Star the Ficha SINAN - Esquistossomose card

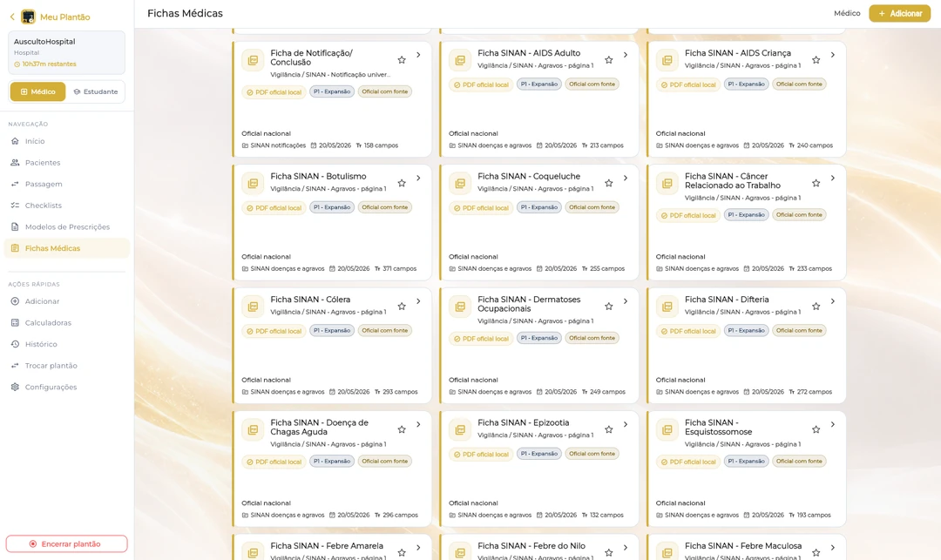pyautogui.click(x=816, y=429)
